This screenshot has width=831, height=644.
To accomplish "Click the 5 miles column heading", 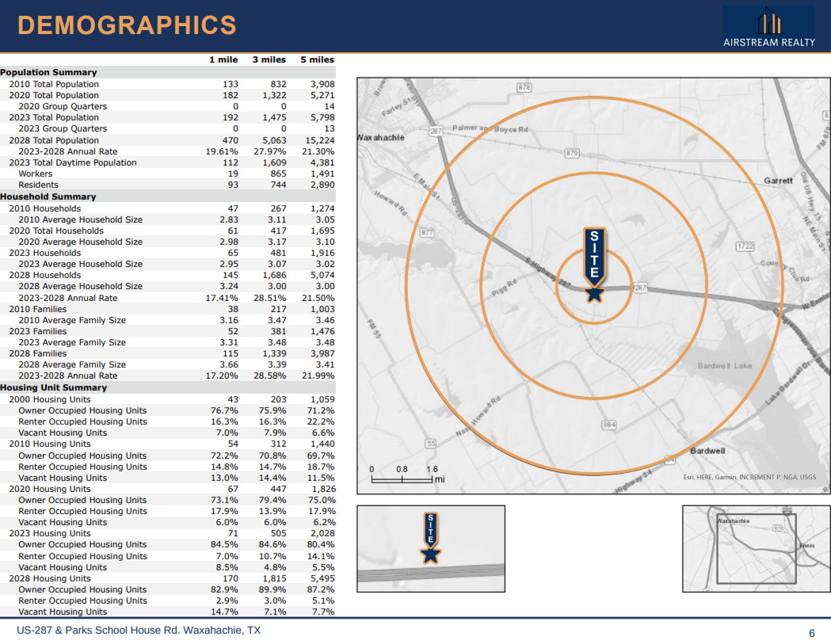I will (317, 60).
